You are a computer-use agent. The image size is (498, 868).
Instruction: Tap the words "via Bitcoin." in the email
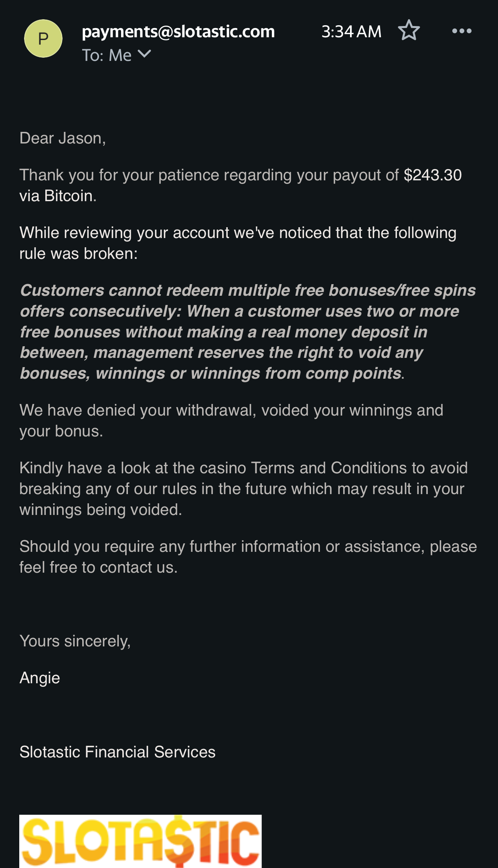pyautogui.click(x=58, y=196)
